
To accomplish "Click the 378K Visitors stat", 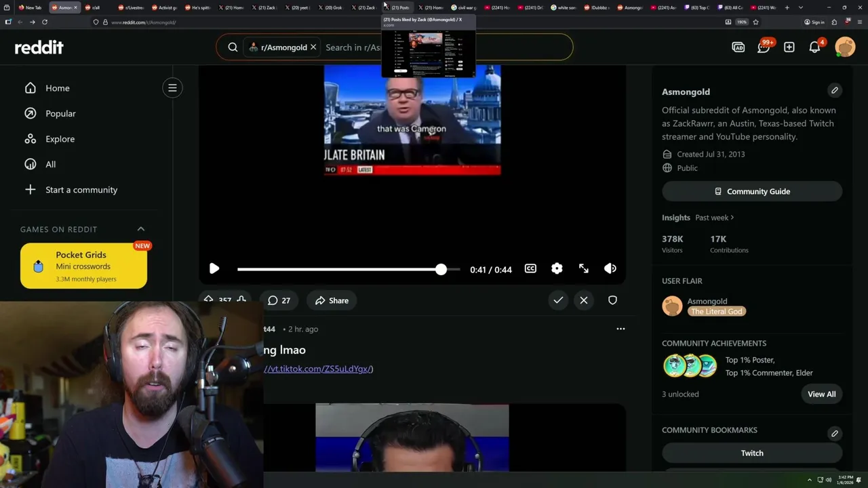I will click(673, 244).
